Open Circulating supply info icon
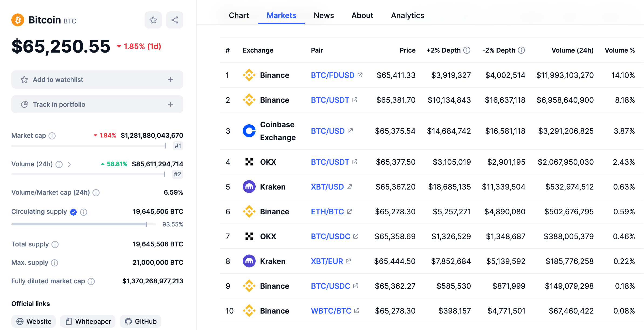The height and width of the screenshot is (330, 644). tap(84, 212)
